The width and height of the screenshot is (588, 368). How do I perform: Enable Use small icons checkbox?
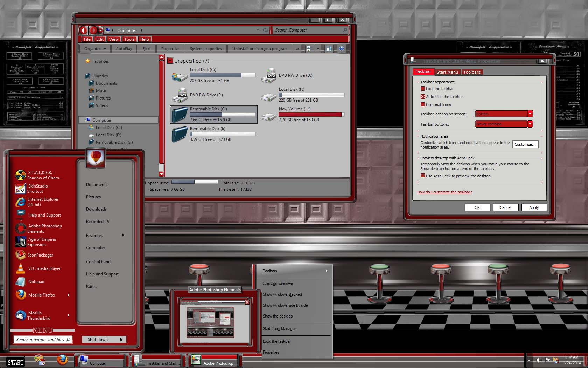coord(423,105)
